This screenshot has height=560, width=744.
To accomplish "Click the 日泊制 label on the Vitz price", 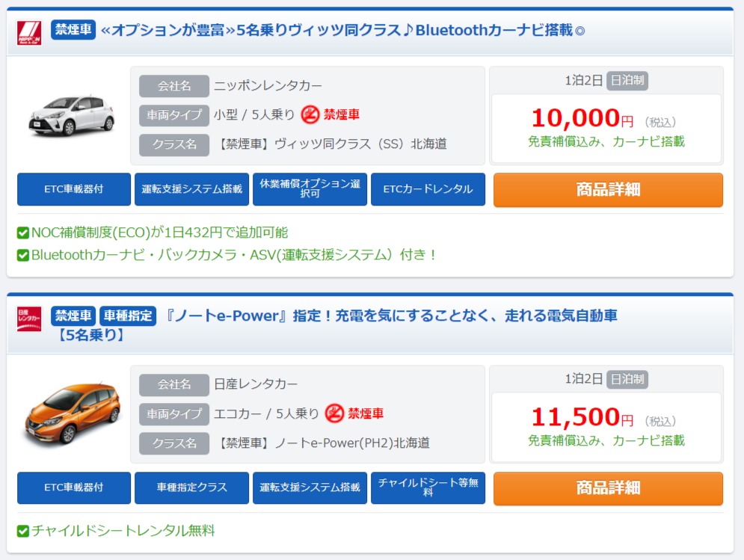I will click(627, 81).
